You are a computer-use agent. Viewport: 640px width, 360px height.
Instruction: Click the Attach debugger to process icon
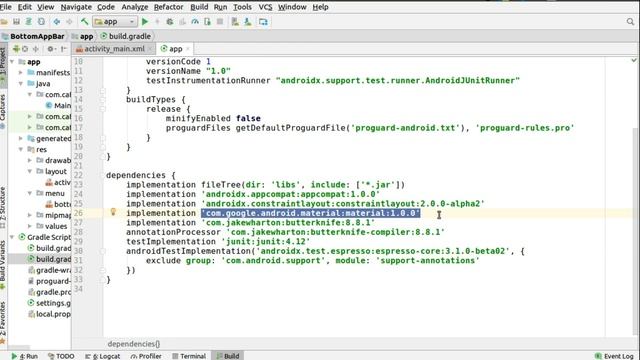(207, 22)
